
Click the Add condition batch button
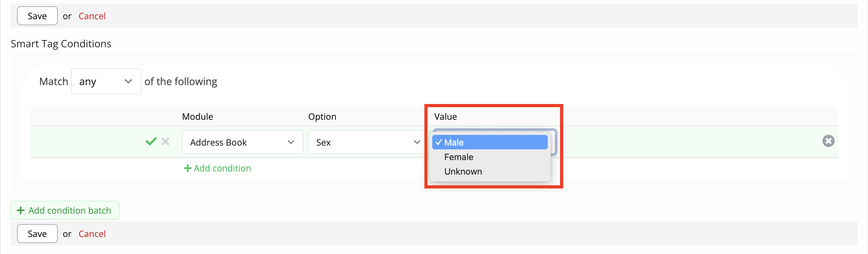(65, 210)
